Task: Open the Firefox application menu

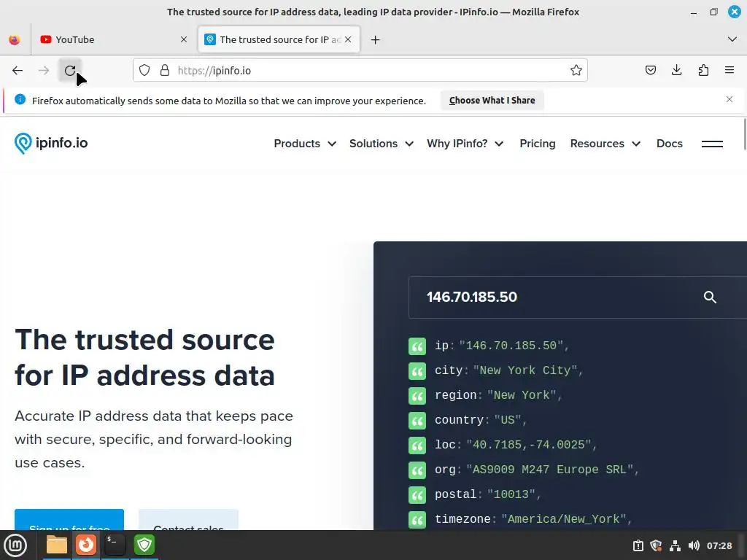Action: click(x=729, y=71)
